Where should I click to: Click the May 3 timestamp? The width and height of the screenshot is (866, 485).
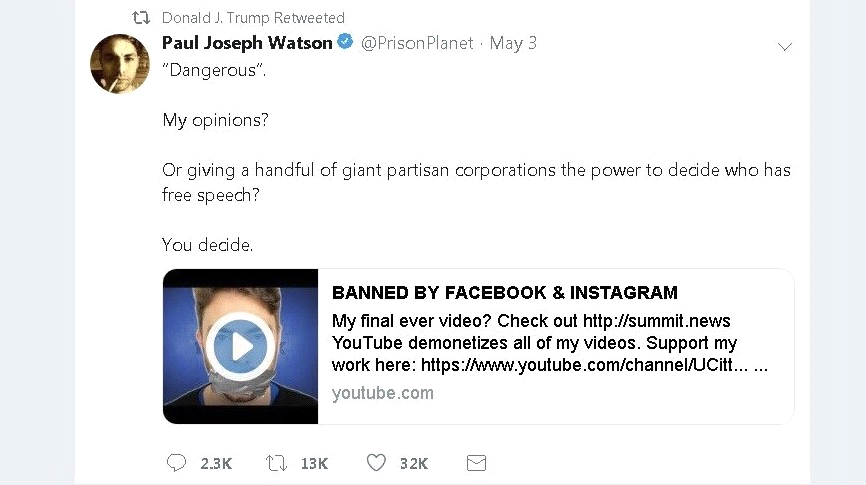pos(513,43)
